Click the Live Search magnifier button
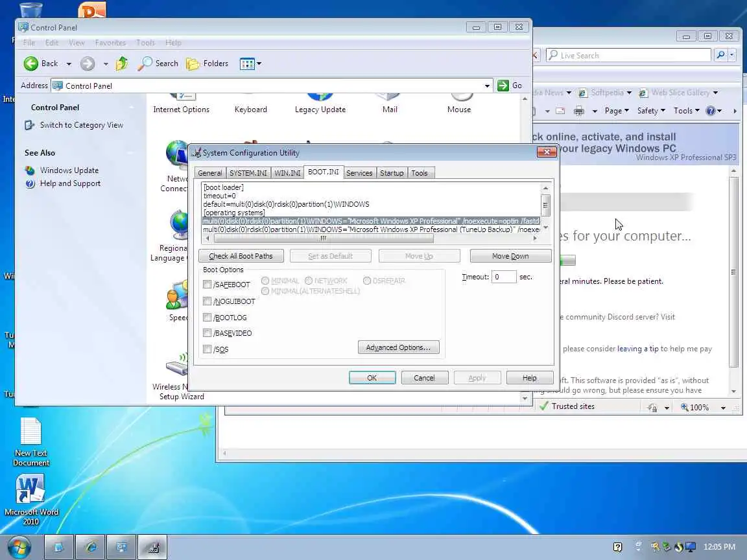 point(721,55)
